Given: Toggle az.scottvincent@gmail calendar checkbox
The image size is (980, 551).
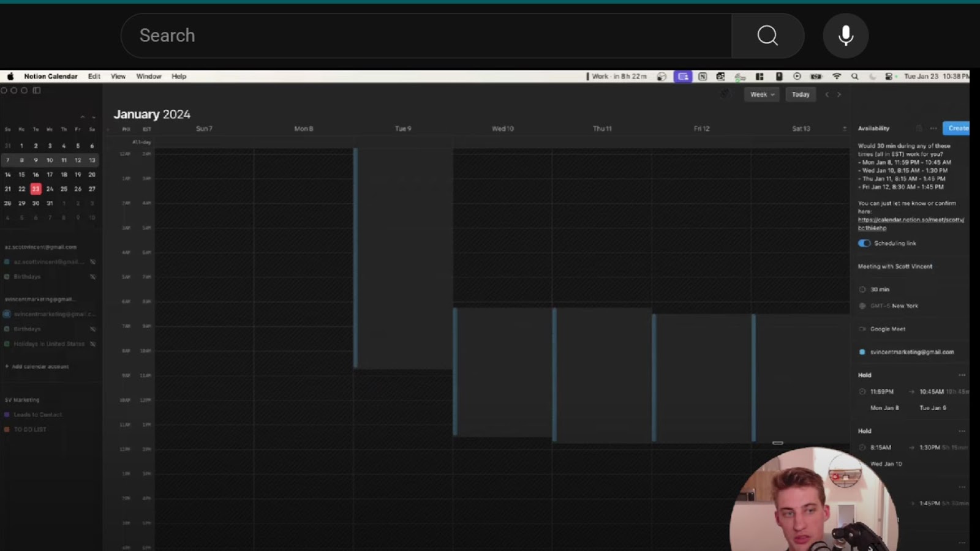Looking at the screenshot, I should (7, 262).
